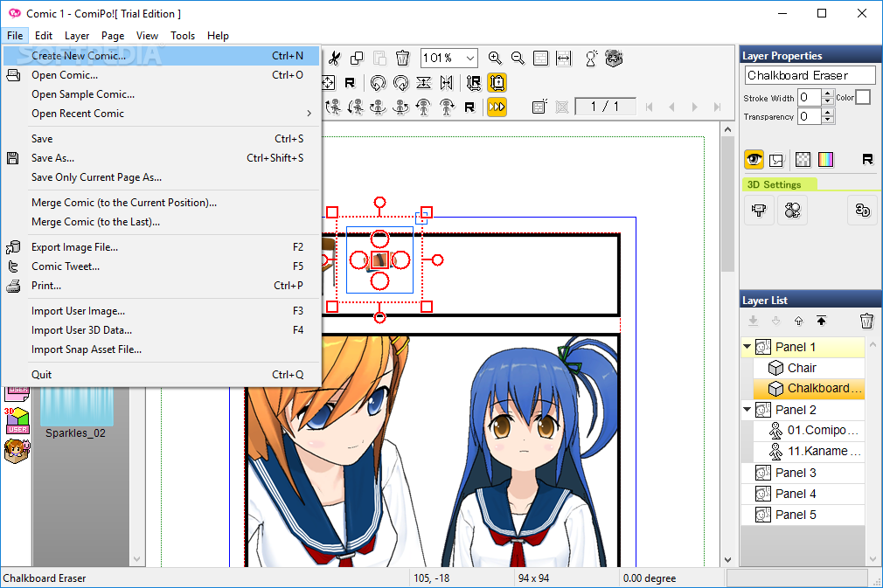Click the Rotate Counterclockwise icon
Viewport: 883px width, 588px height.
[x=378, y=83]
